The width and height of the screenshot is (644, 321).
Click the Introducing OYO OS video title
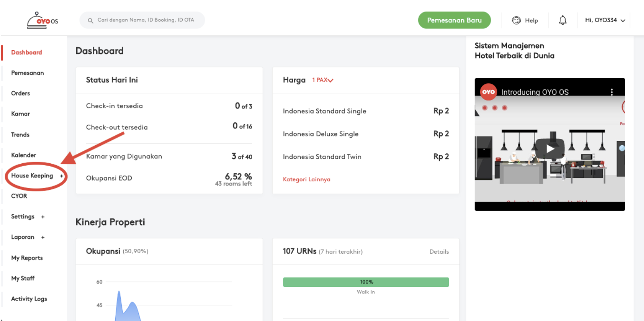(x=535, y=92)
